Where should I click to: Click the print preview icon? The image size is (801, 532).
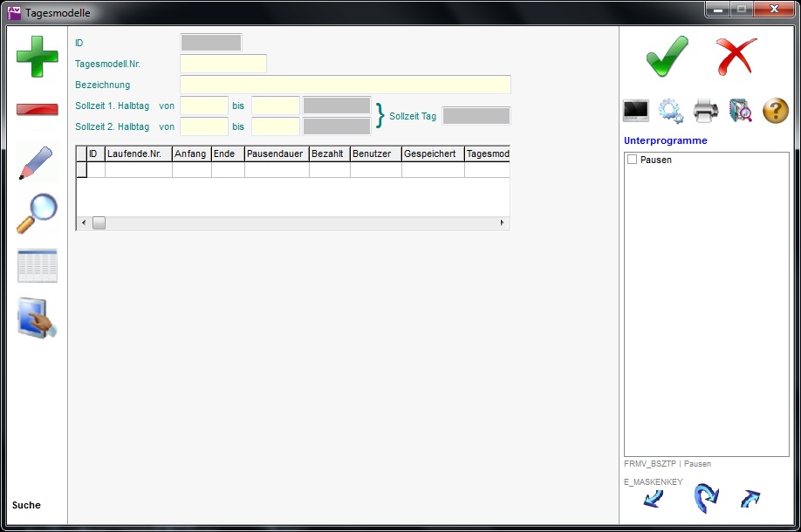pyautogui.click(x=741, y=111)
